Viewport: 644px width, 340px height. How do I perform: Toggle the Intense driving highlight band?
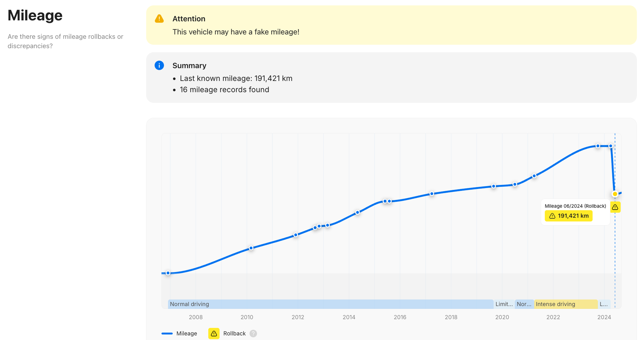[x=555, y=304]
